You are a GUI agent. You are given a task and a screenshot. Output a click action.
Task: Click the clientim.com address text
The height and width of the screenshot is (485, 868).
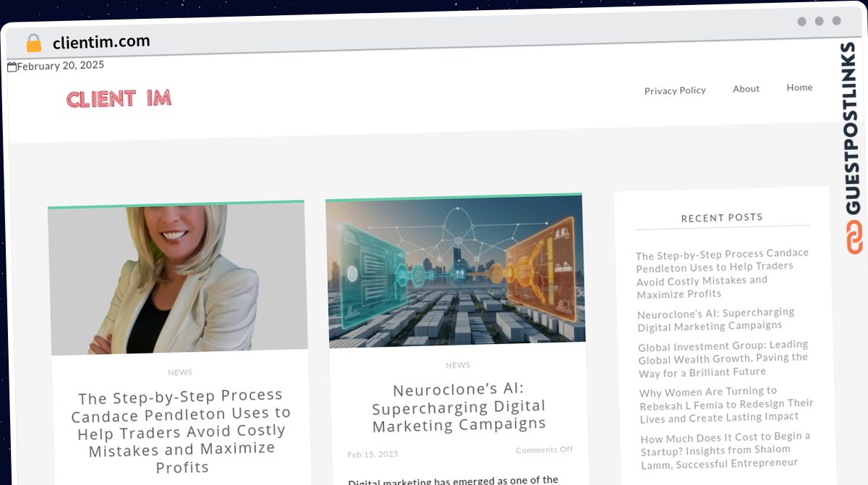[x=101, y=42]
